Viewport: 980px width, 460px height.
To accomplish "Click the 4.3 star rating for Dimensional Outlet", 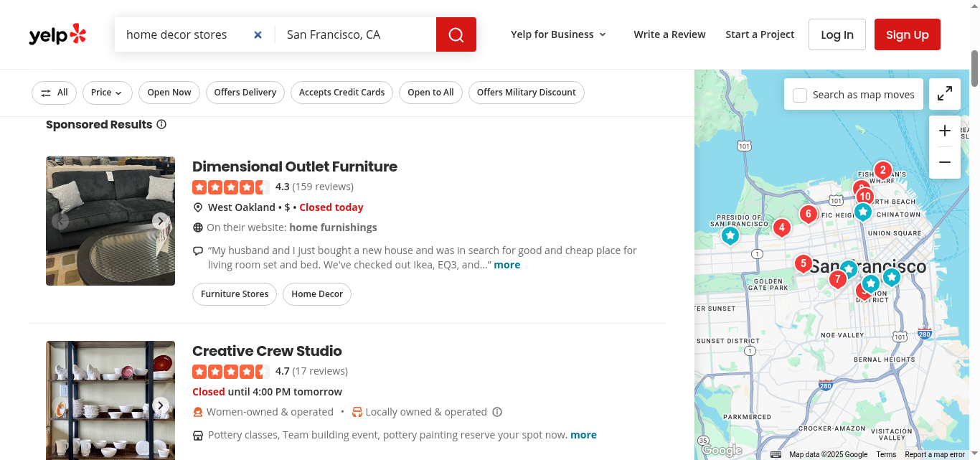I will (x=231, y=187).
